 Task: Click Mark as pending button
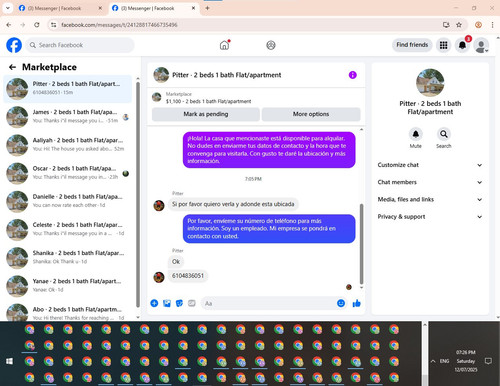206,114
